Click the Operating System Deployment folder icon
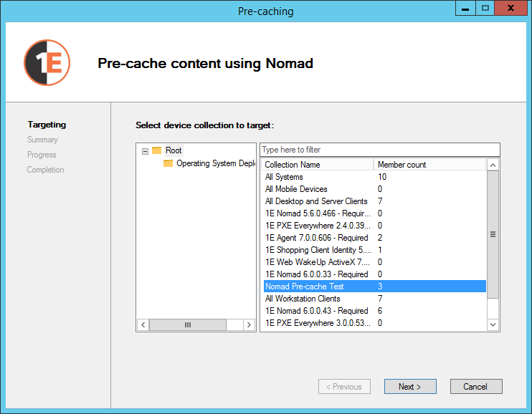The width and height of the screenshot is (532, 414). (168, 163)
